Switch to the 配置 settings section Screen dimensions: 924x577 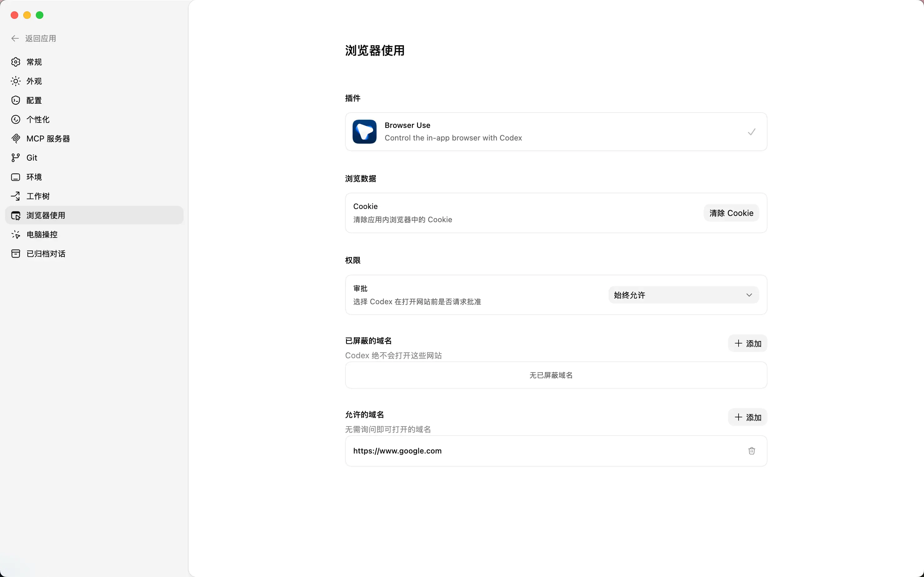click(x=34, y=100)
